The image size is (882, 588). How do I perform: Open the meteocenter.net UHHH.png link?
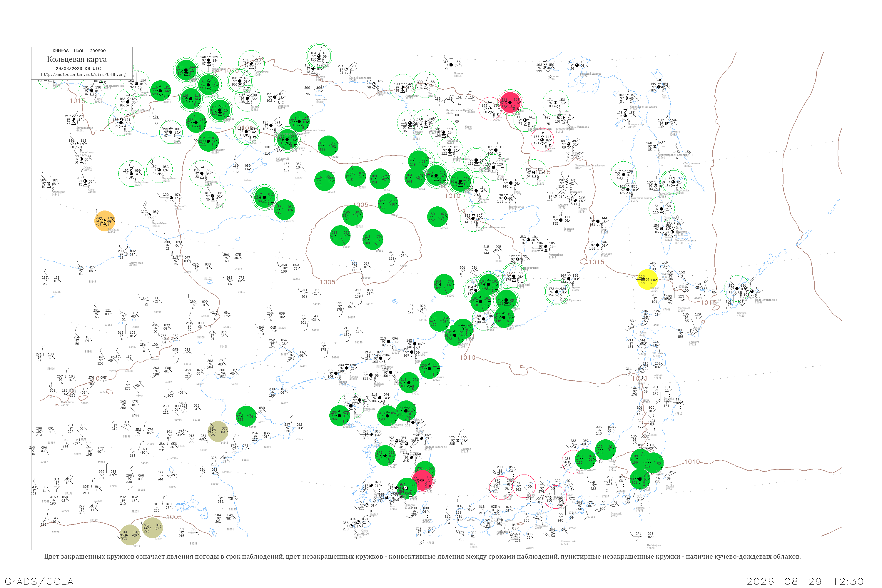pos(83,75)
